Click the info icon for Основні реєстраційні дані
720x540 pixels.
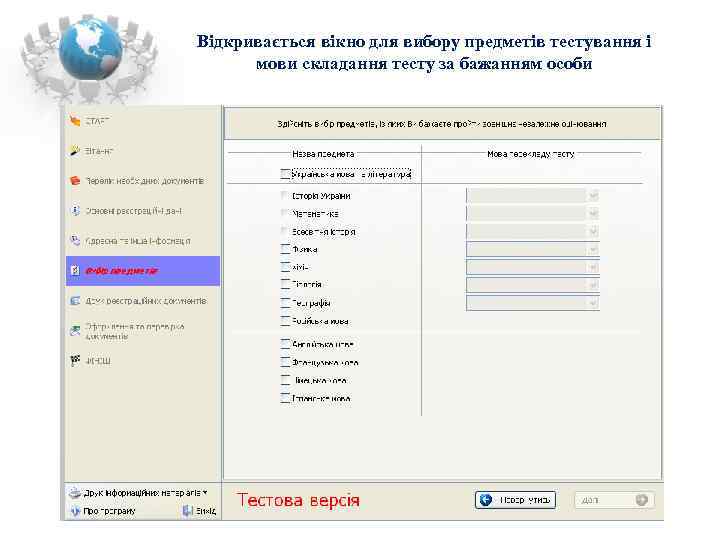point(75,211)
